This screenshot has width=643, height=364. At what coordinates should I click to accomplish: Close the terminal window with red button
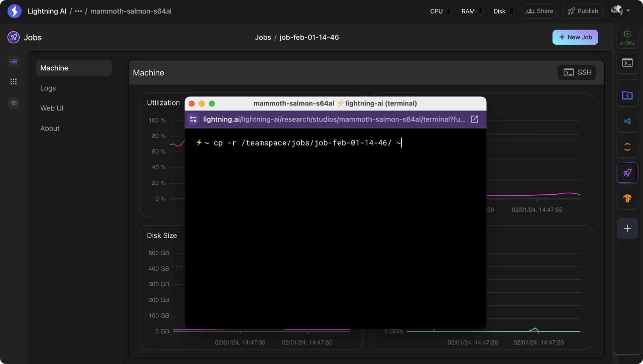point(191,103)
